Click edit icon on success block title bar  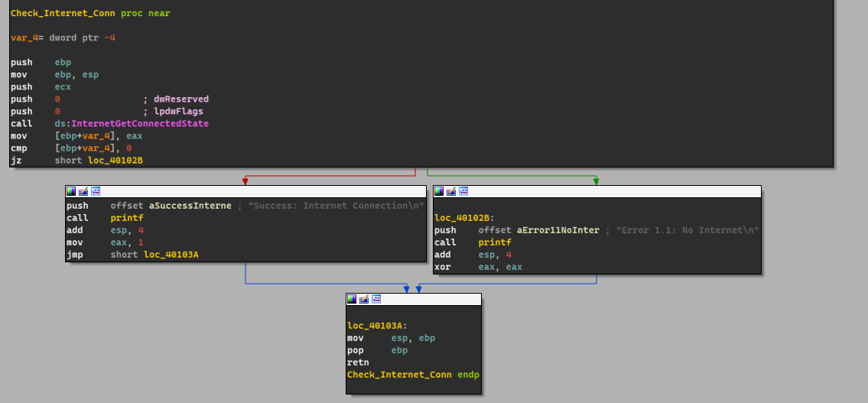tap(83, 191)
